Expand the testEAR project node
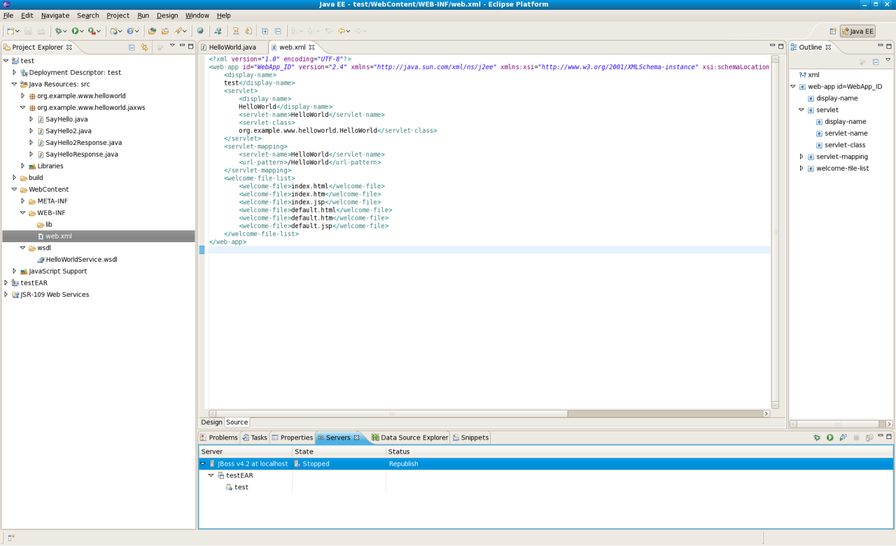The image size is (896, 546). [6, 283]
